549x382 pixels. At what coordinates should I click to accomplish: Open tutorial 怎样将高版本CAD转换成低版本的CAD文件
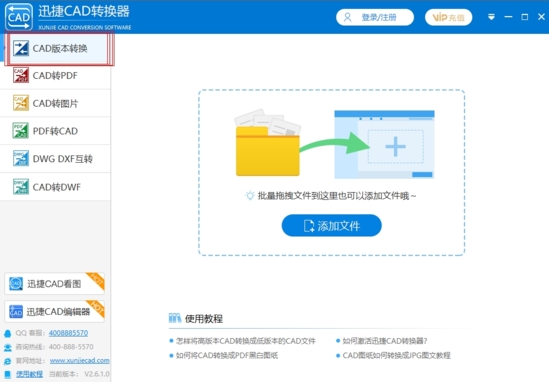point(245,341)
